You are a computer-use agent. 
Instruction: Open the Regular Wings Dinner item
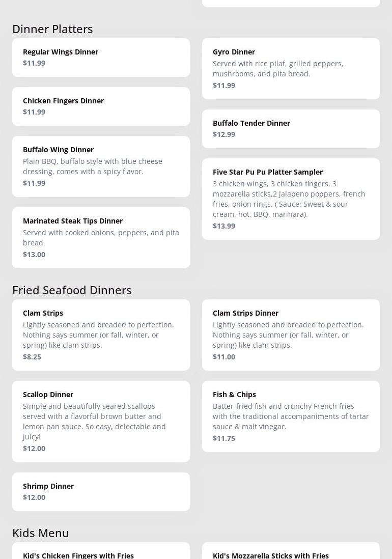pos(101,57)
